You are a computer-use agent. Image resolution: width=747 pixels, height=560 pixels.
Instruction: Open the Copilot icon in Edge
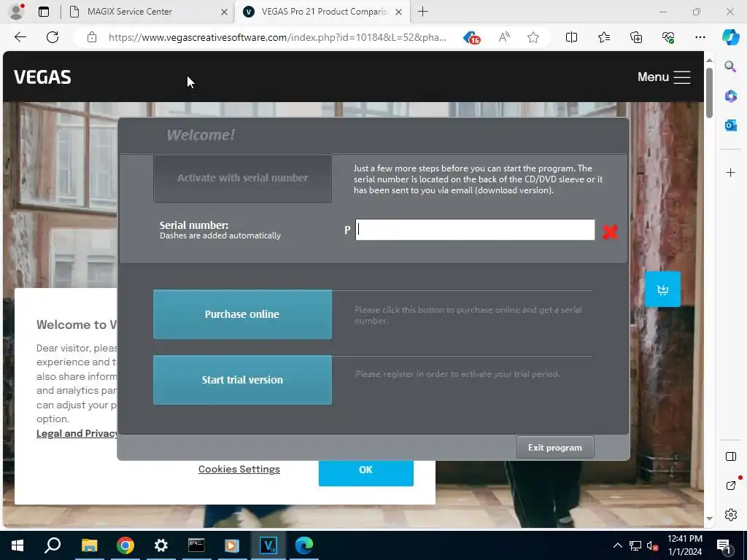click(x=730, y=37)
